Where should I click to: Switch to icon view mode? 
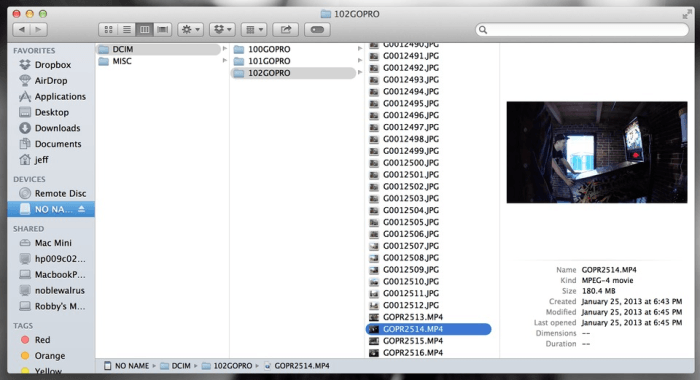pos(108,29)
